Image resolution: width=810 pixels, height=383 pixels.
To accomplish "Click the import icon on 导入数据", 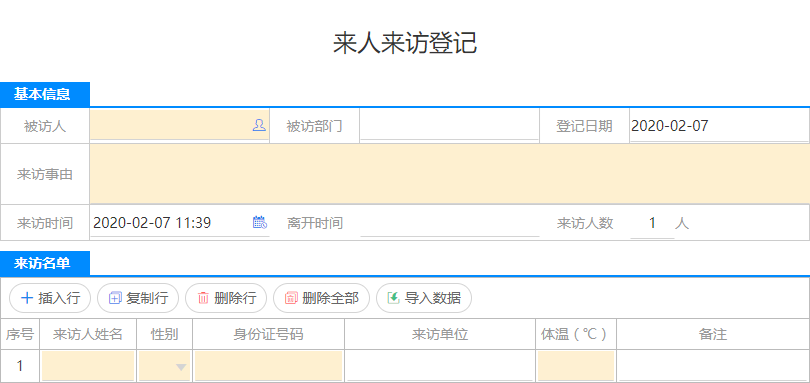I will pos(394,298).
